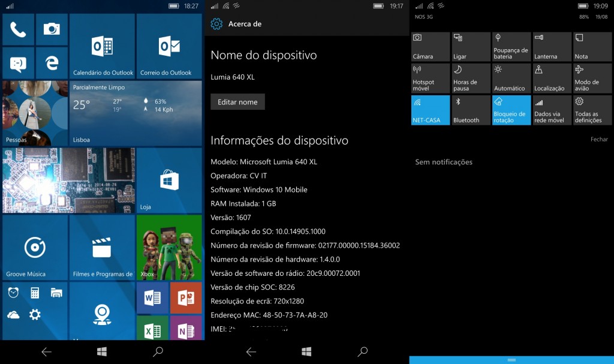Select the Lanterna quick action
This screenshot has width=614, height=364.
pos(551,46)
